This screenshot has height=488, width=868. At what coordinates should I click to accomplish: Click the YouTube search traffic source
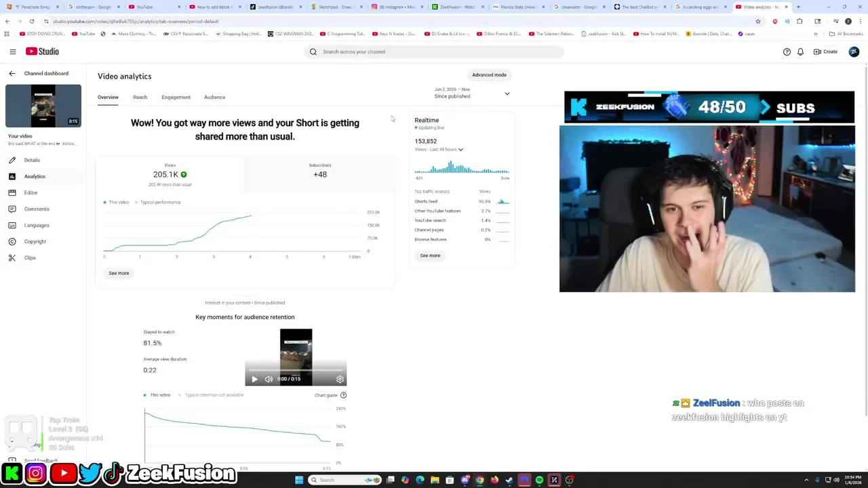pyautogui.click(x=430, y=220)
